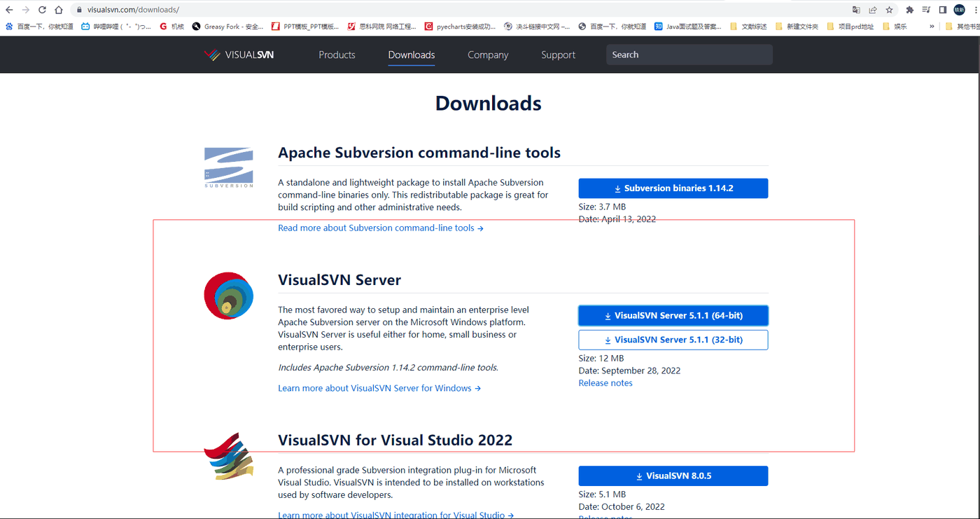
Task: Download VisualSVN 8.0.5 plug-in
Action: [673, 476]
